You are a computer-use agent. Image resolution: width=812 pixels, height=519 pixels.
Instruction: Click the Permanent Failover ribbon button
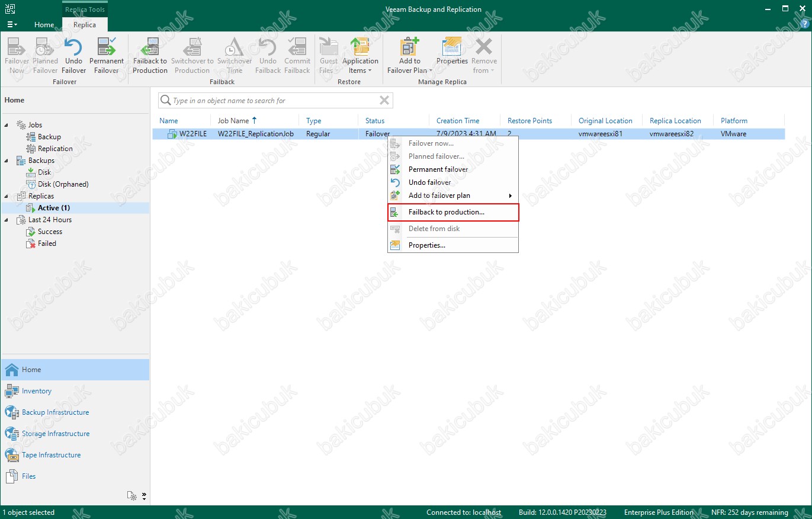tap(107, 56)
